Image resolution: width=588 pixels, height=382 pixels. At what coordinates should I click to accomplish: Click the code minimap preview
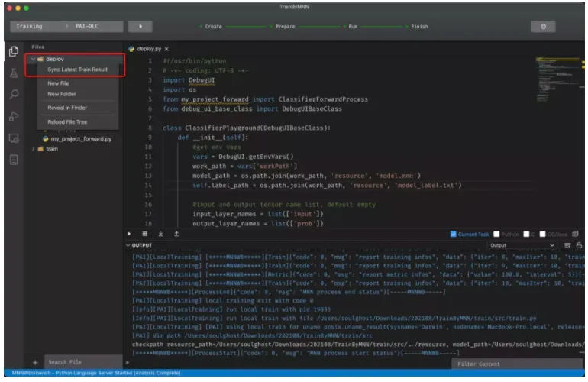(558, 79)
